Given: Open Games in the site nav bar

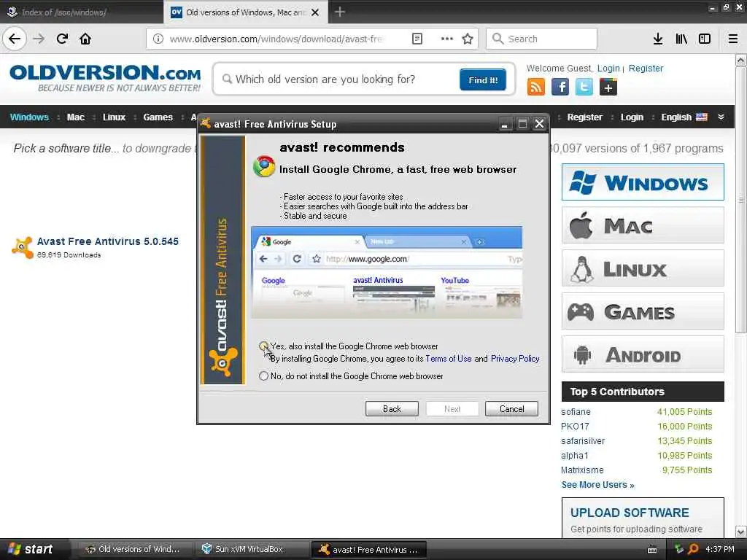Looking at the screenshot, I should point(158,117).
